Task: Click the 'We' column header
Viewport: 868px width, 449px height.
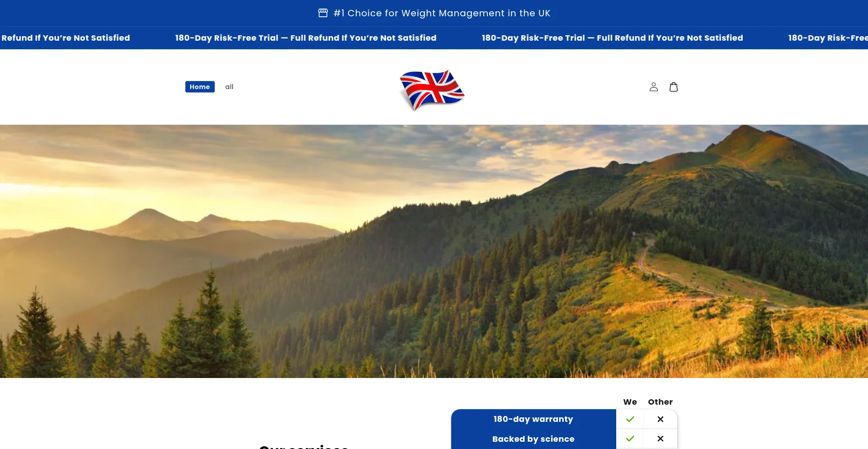Action: click(630, 402)
